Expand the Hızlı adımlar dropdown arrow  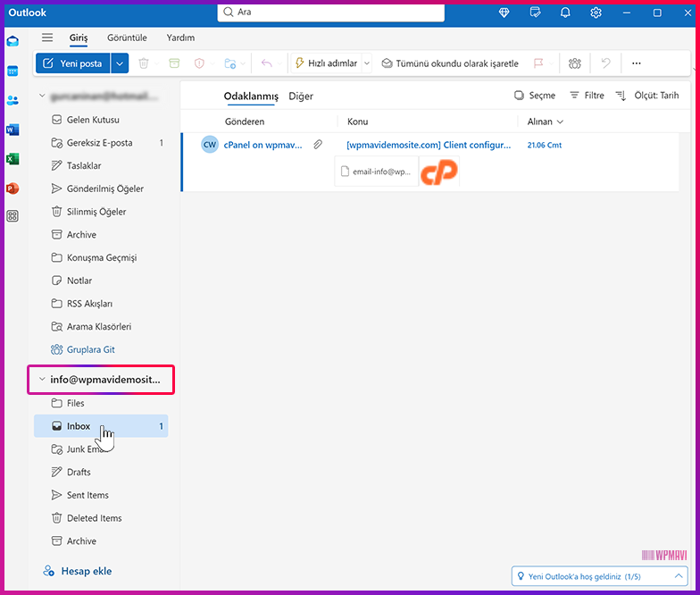(366, 63)
